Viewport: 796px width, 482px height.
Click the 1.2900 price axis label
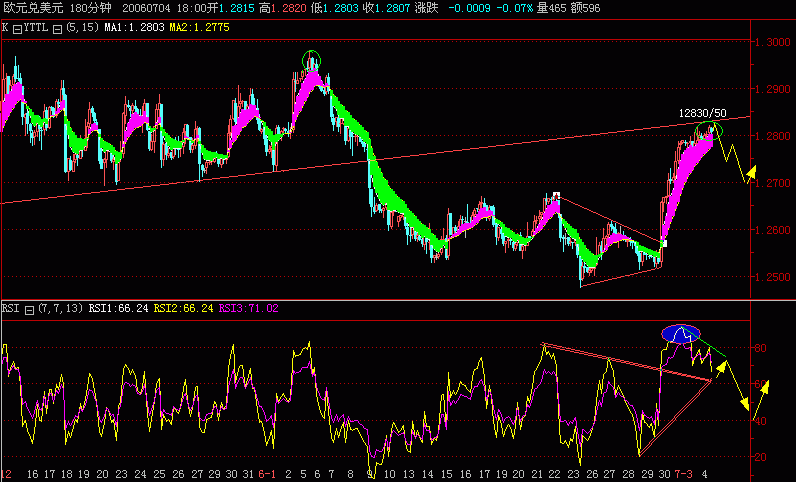pos(773,89)
